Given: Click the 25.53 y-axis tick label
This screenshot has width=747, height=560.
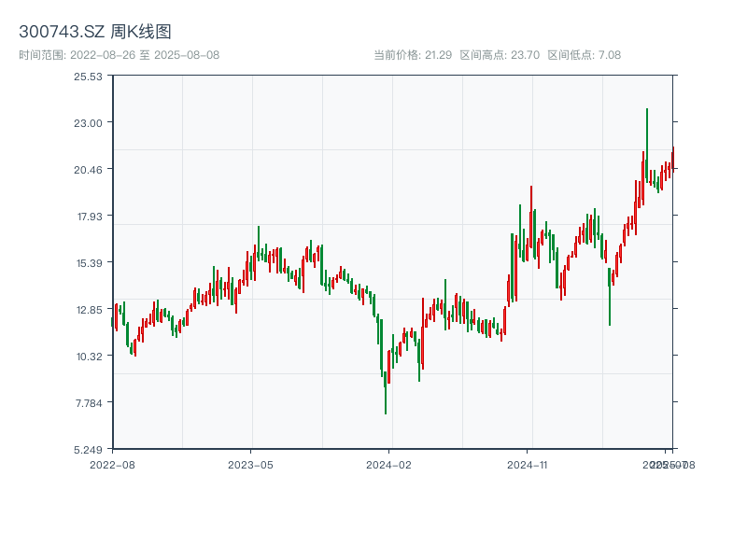Looking at the screenshot, I should point(89,76).
